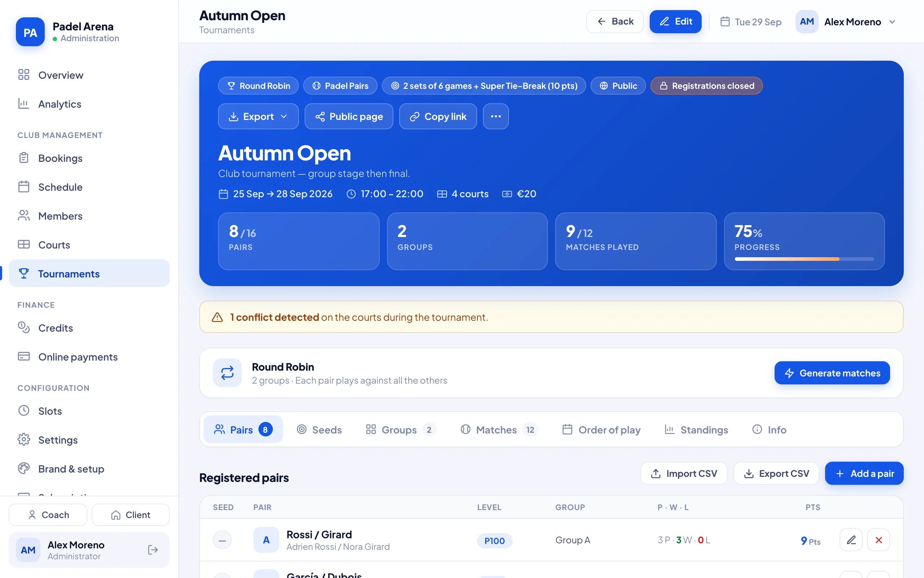Viewport: 924px width, 578px height.
Task: Open the three-dots more actions menu
Action: [x=496, y=116]
